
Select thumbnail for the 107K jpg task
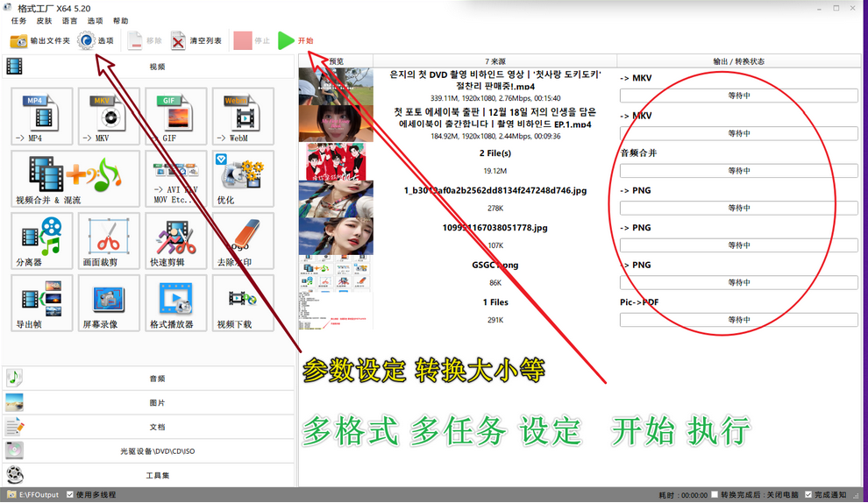tap(336, 237)
